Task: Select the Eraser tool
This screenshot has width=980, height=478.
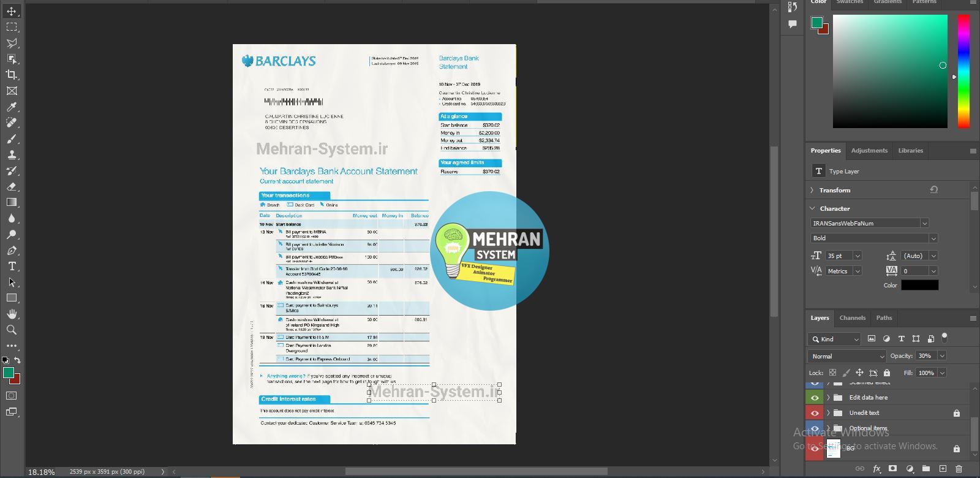Action: [x=12, y=186]
